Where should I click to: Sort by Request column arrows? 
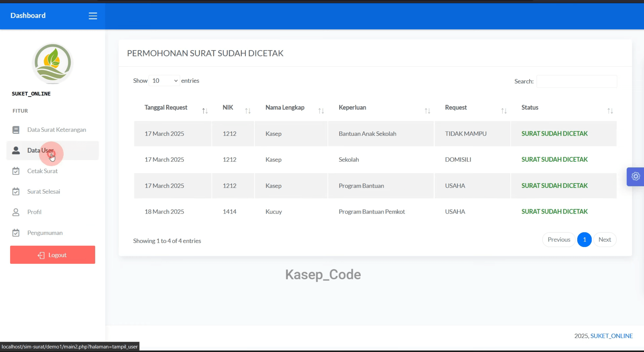pyautogui.click(x=504, y=111)
